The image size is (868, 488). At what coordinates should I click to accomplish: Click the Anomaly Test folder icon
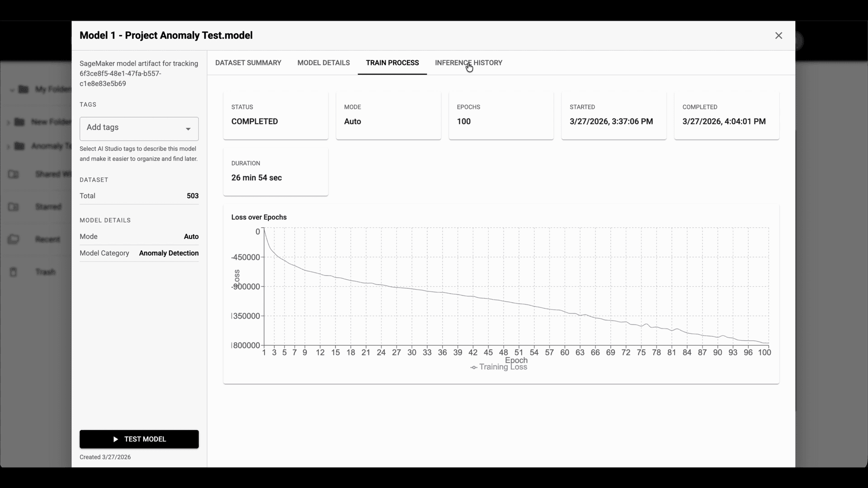pyautogui.click(x=19, y=146)
